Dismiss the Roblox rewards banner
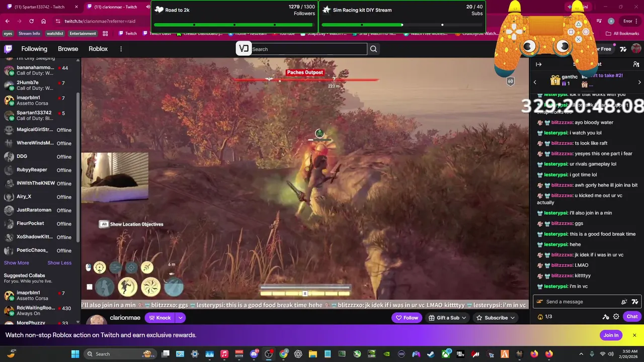Screen dimensions: 644x362 (634, 335)
